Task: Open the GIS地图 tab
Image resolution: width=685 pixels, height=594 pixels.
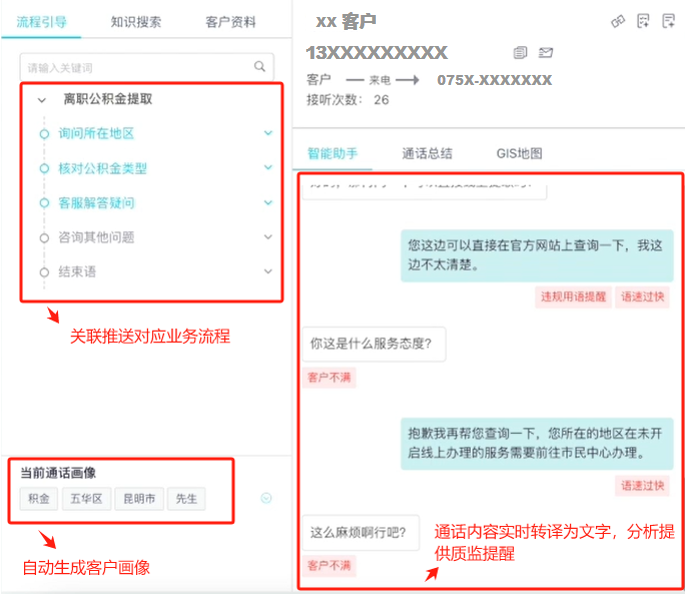Action: tap(519, 154)
